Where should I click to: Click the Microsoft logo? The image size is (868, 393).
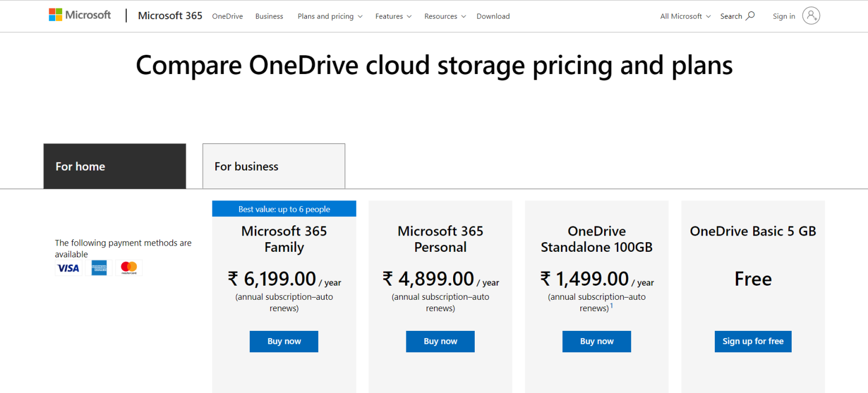pyautogui.click(x=80, y=15)
